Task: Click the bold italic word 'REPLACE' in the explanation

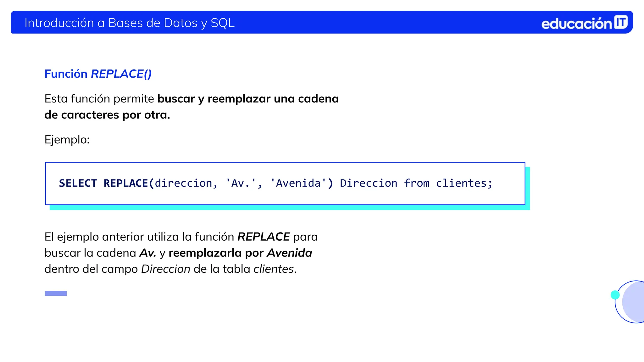Action: 264,237
